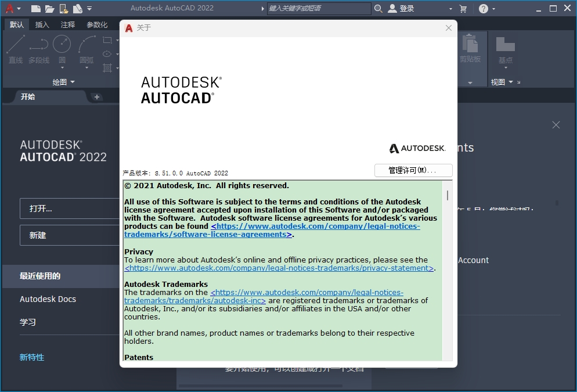Screen dimensions: 577x392
Task: Switch to the 插入 ribbon tab
Action: pos(42,24)
